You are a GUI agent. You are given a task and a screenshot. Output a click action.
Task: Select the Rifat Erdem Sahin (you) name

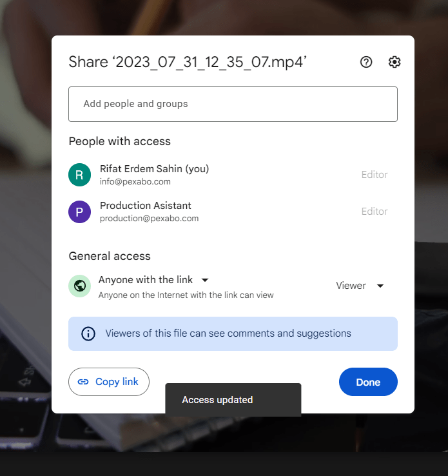pyautogui.click(x=155, y=169)
